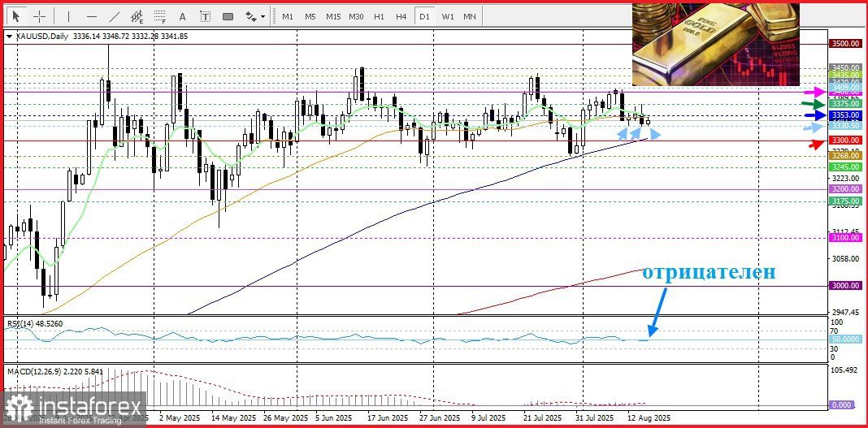Switch to the M15 timeframe
Viewport: 868px width, 428px height.
coord(333,16)
